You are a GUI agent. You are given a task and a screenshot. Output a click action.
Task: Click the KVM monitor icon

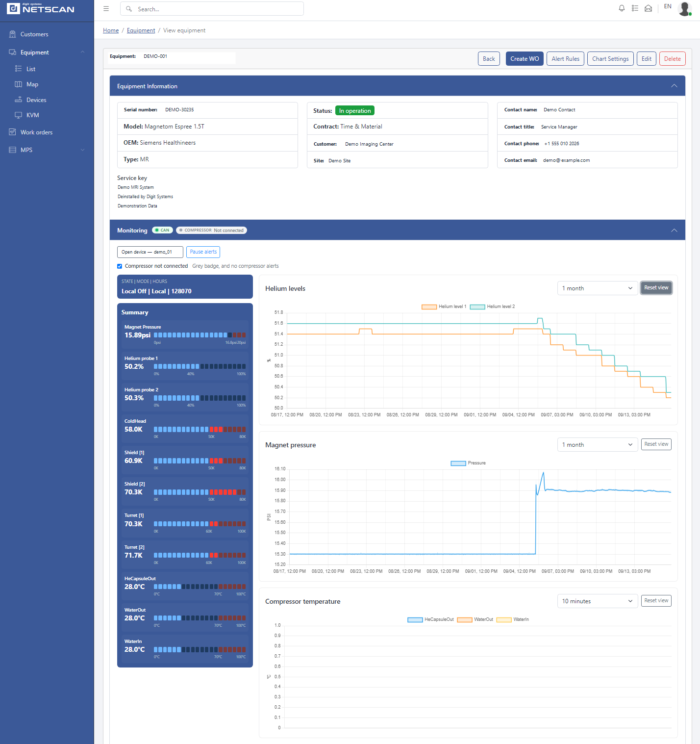19,115
